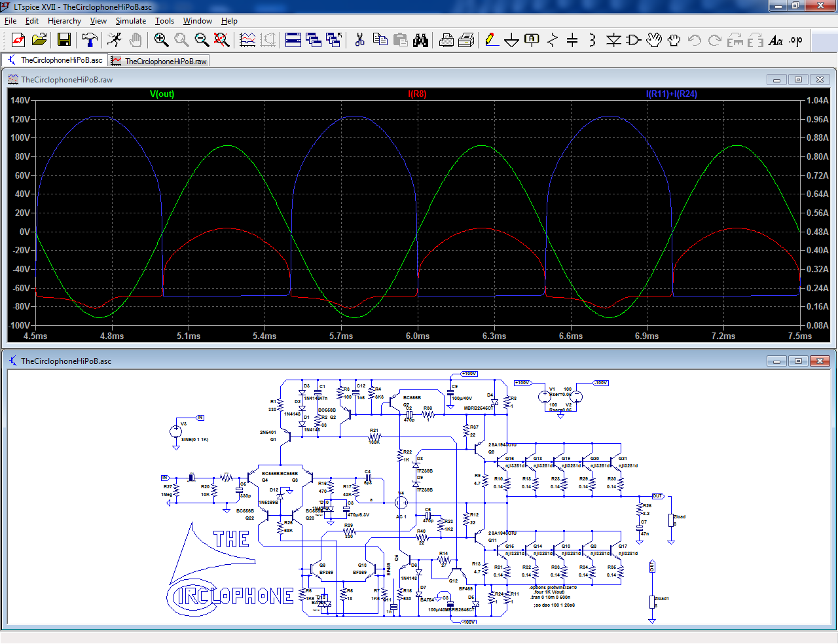
Task: Rotate the selected component icon
Action: (x=735, y=41)
